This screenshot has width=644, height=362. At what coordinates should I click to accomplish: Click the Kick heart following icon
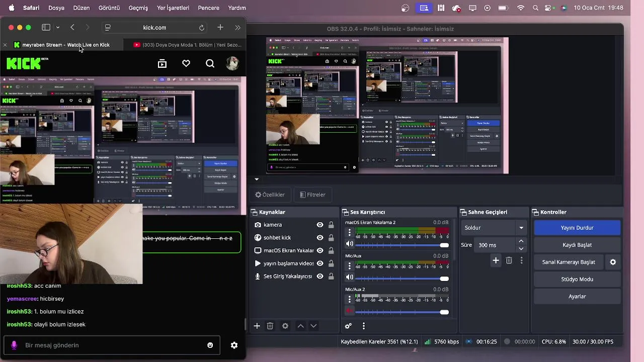tap(186, 63)
